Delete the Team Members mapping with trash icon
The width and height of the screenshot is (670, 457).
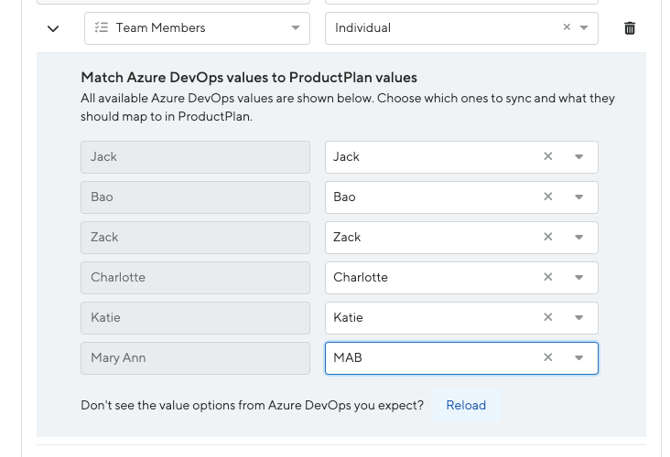[629, 28]
